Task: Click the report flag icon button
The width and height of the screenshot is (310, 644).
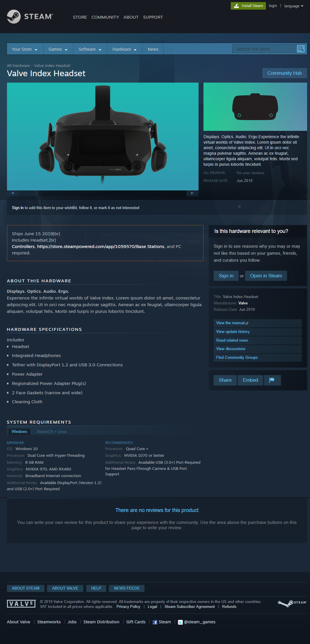Action: click(272, 380)
